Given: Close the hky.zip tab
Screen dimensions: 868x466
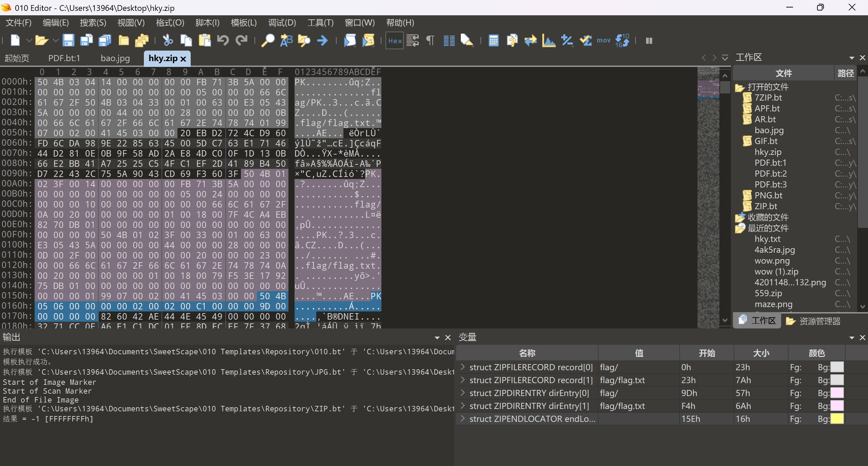Looking at the screenshot, I should [183, 59].
